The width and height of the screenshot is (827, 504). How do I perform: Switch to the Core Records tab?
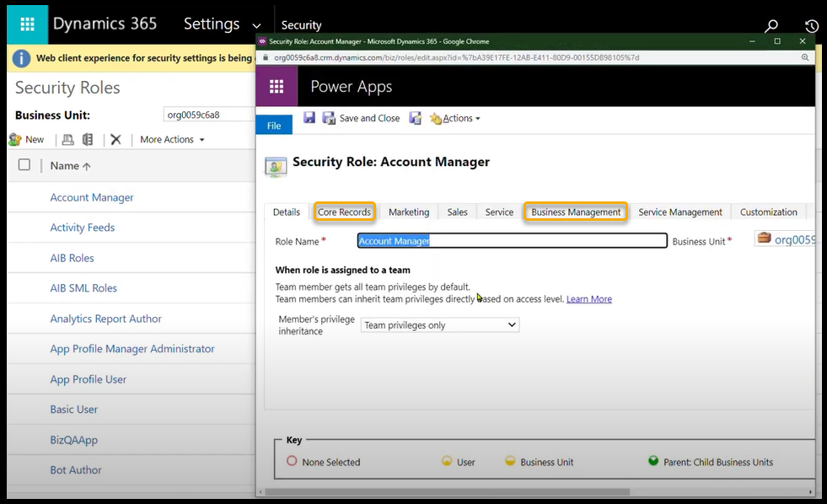pyautogui.click(x=344, y=212)
